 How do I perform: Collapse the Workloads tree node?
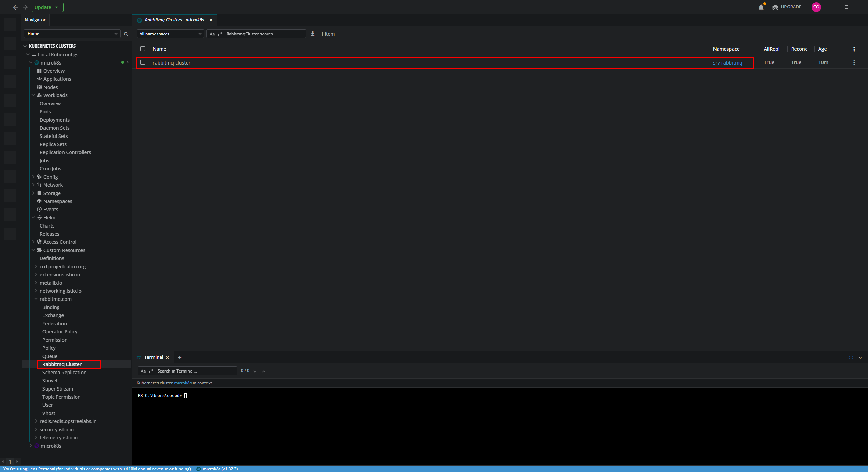pyautogui.click(x=33, y=95)
